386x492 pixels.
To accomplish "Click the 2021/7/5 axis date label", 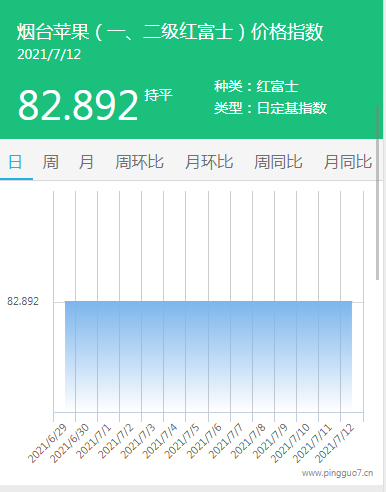I will click(181, 442).
